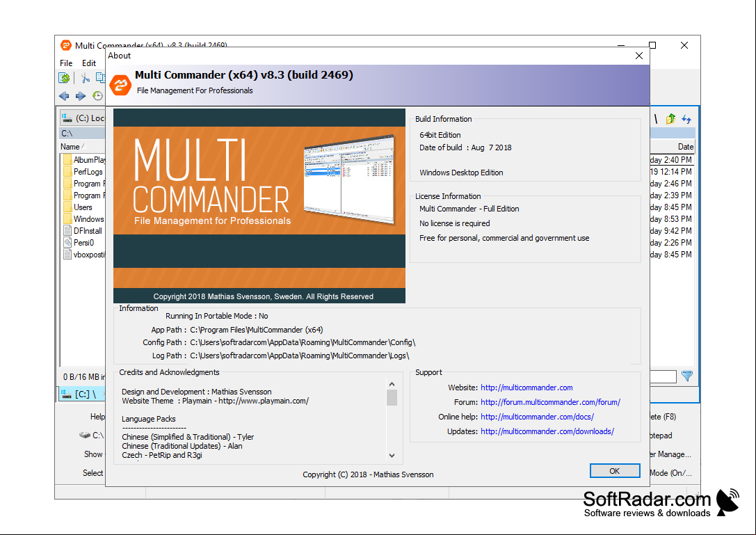Click the Show button in bottom bar

(93, 454)
